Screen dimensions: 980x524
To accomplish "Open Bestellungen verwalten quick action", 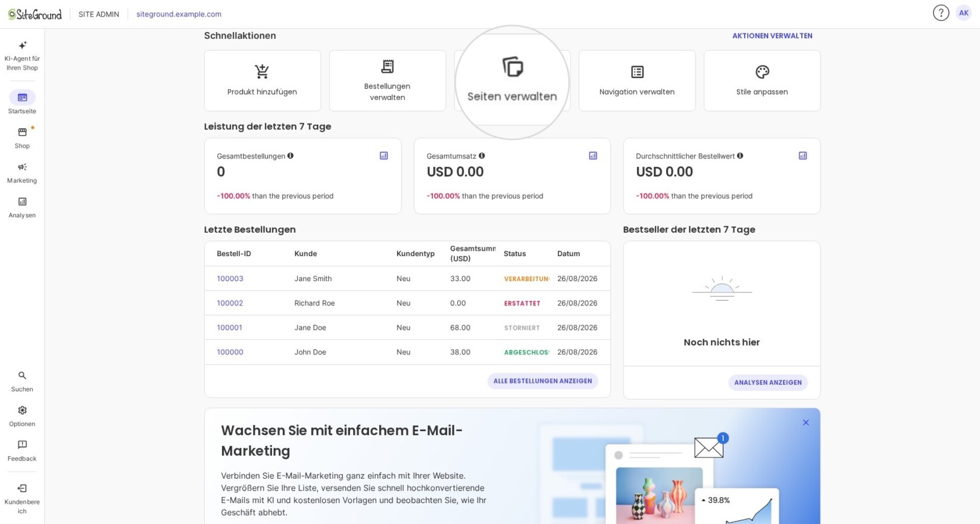I will click(388, 80).
